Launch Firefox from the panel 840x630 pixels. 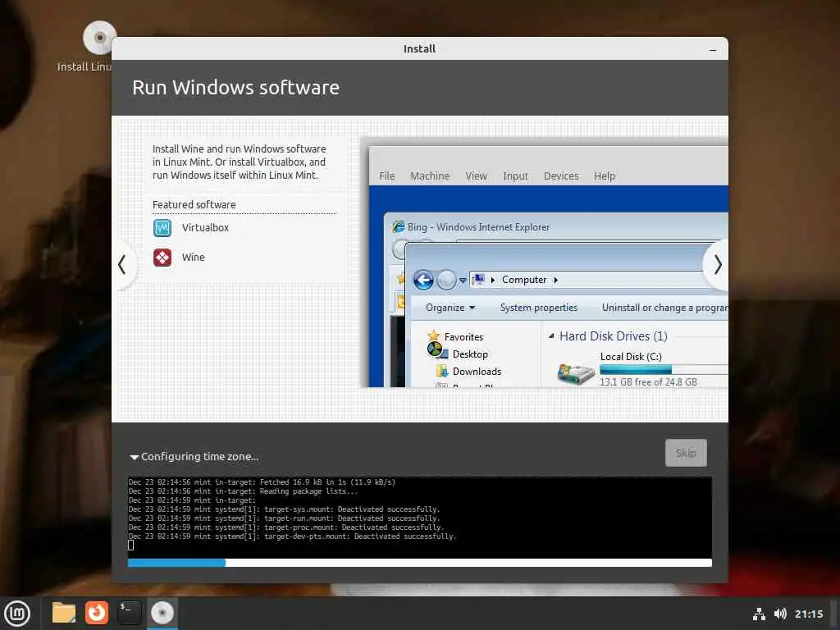pyautogui.click(x=97, y=613)
